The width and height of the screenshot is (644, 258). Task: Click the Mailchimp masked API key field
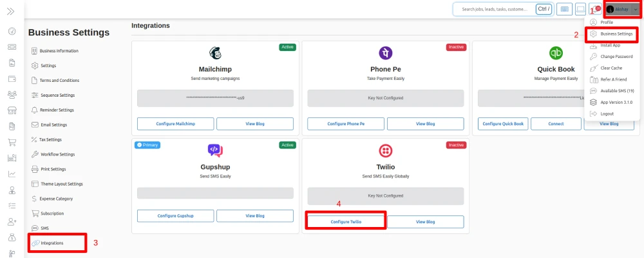tap(215, 98)
